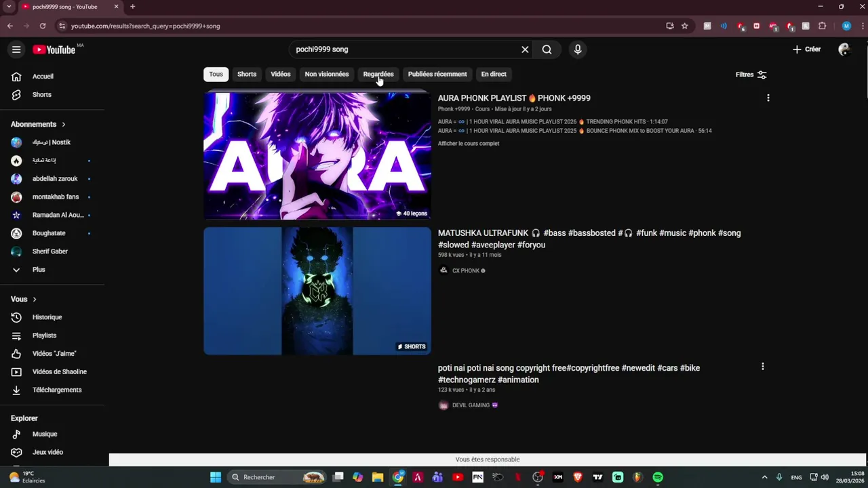Open the Windows Start menu
The width and height of the screenshot is (868, 488).
click(216, 477)
